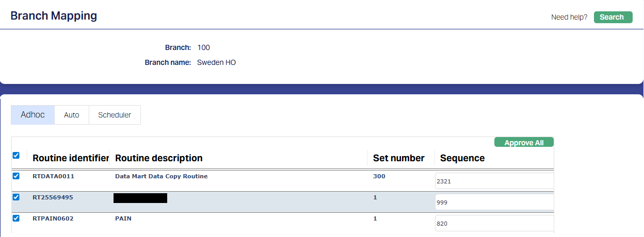
Task: Click the Routine identifier column header
Action: (70, 158)
